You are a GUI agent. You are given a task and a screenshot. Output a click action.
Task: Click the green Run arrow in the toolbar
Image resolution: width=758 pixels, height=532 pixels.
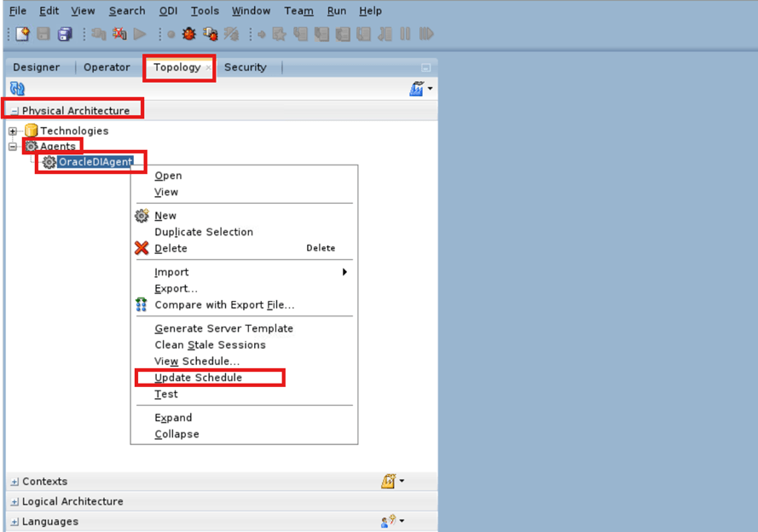139,34
